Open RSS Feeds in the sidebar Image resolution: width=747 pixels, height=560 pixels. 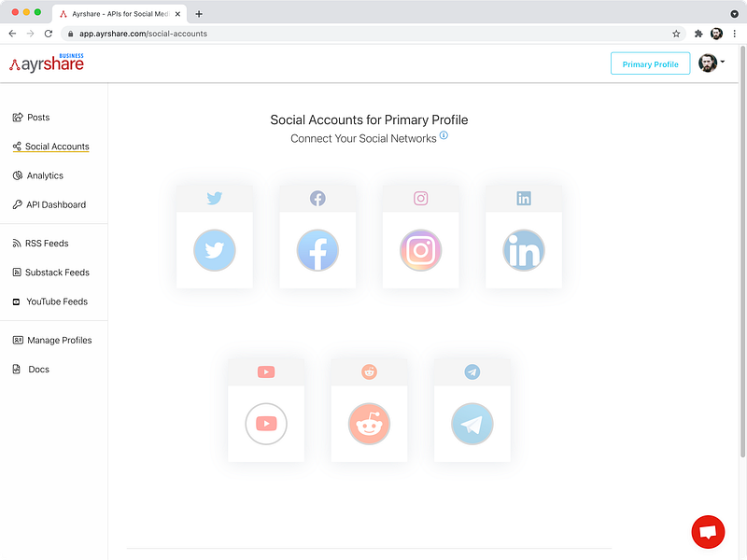coord(40,244)
